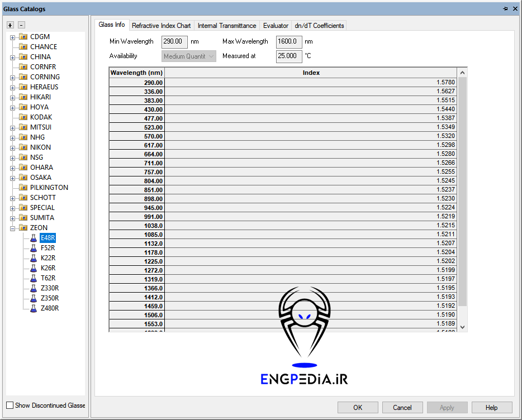Select the T62R glass flask icon

tap(34, 278)
